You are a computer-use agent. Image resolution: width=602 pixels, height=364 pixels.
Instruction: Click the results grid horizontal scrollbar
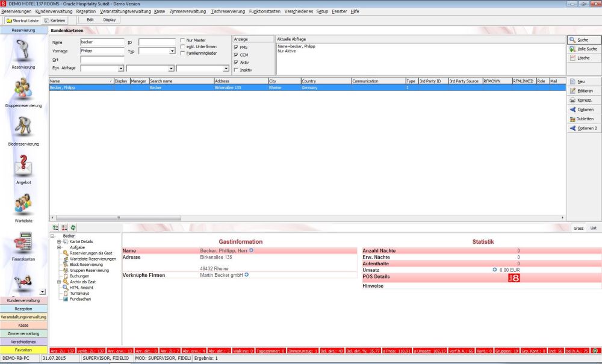(118, 217)
